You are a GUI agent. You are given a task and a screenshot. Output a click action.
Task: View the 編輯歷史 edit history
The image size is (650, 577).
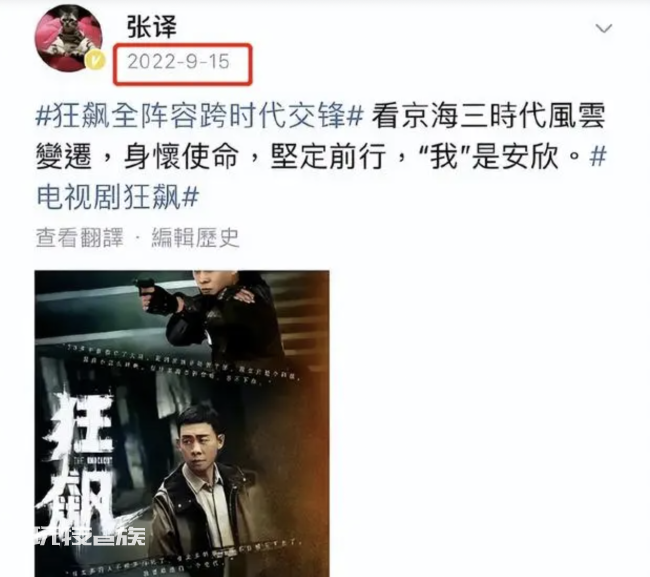coord(196,238)
